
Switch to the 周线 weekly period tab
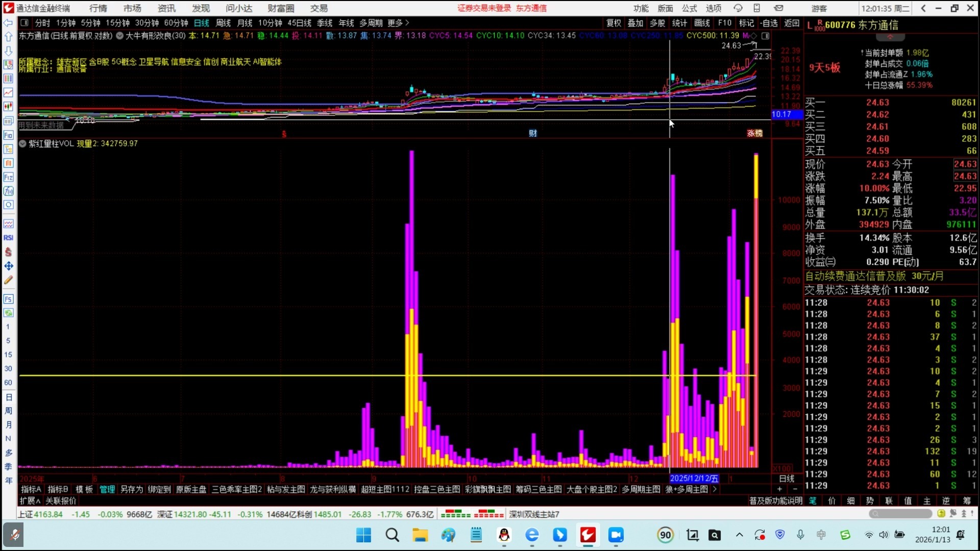(x=223, y=23)
